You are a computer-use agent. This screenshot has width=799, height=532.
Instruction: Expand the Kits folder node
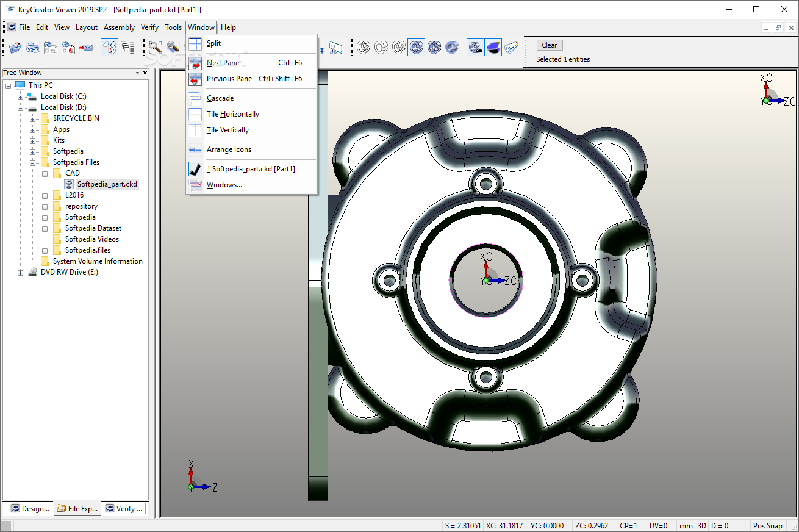[32, 140]
